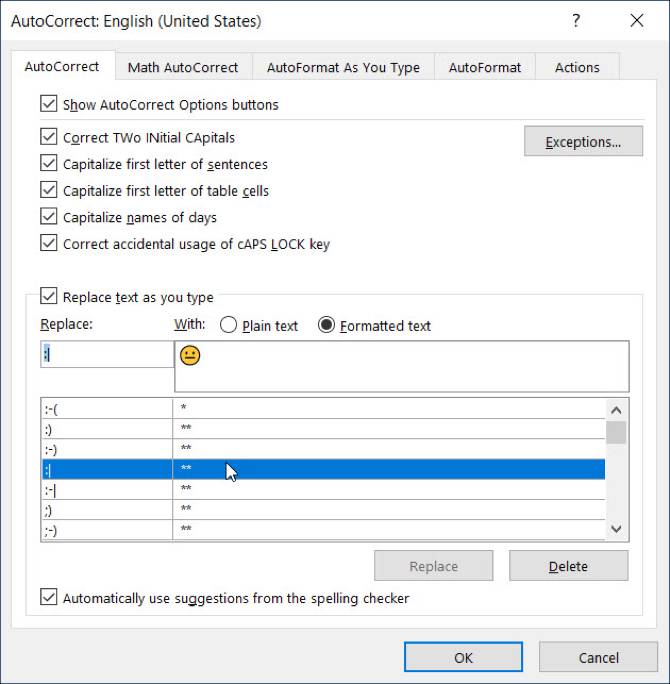Close the AutoCorrect dialog
Viewport: 670px width, 684px height.
pos(637,20)
